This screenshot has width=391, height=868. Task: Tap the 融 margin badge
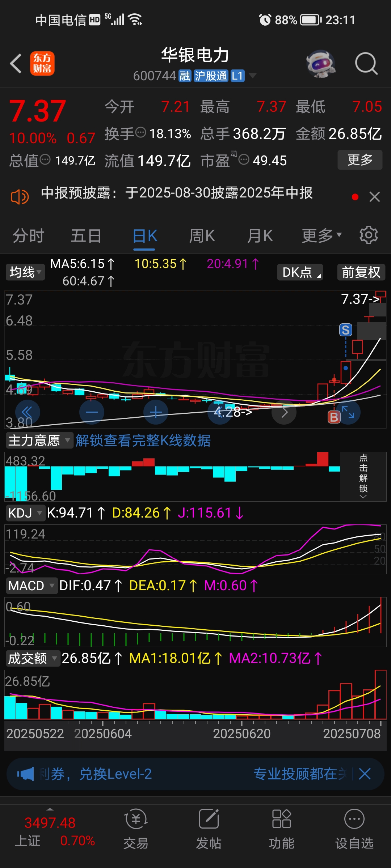(x=185, y=76)
